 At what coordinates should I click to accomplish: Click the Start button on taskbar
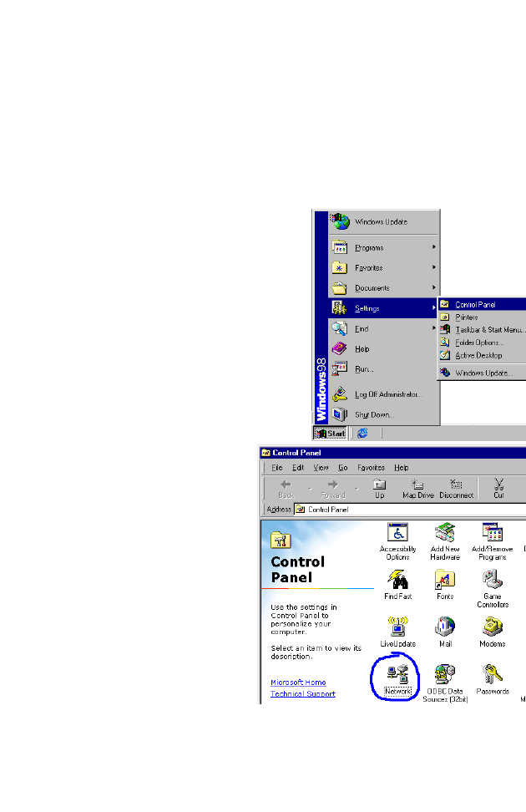tap(330, 433)
